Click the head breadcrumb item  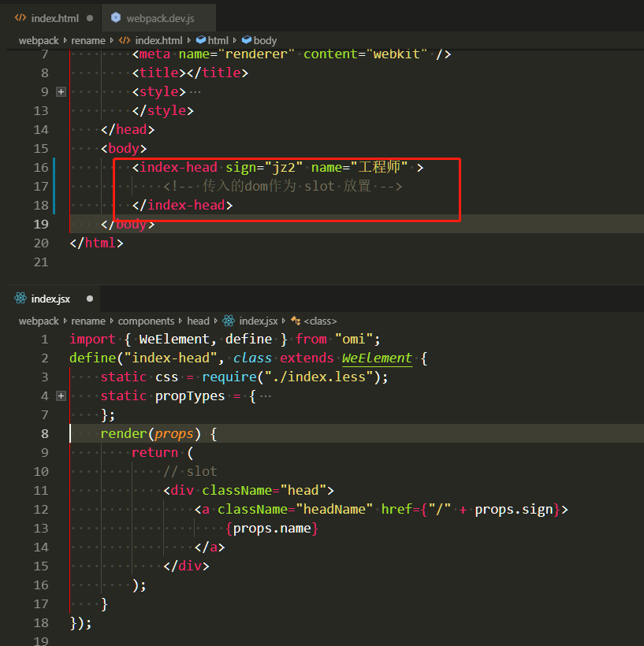198,321
